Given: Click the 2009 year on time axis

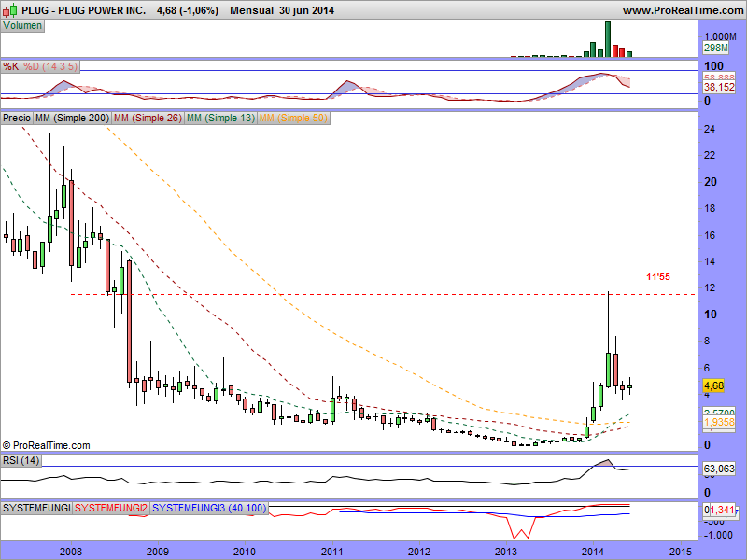Looking at the screenshot, I should click(x=157, y=552).
